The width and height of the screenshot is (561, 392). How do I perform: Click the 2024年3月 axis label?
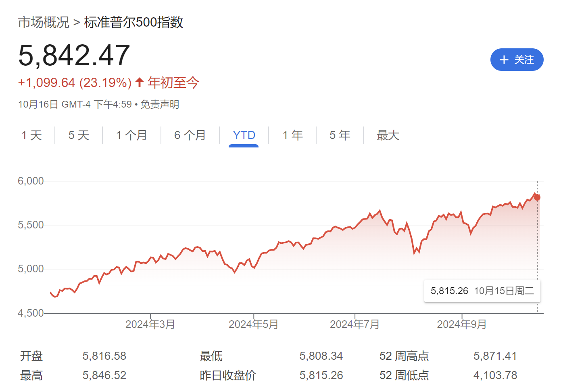[150, 324]
